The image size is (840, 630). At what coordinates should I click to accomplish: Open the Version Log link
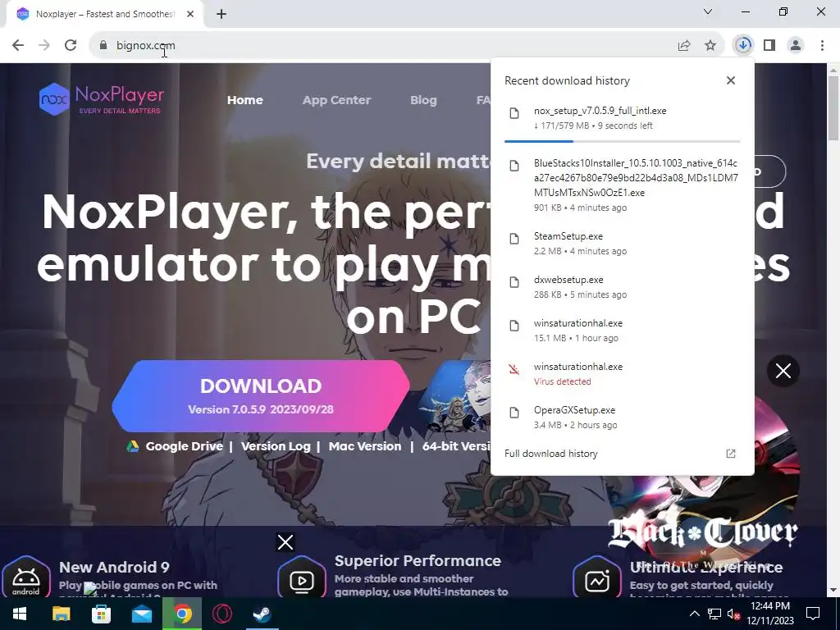click(276, 446)
